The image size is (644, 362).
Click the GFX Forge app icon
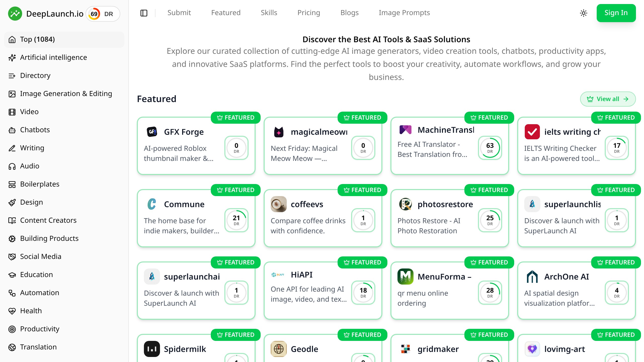point(152,132)
